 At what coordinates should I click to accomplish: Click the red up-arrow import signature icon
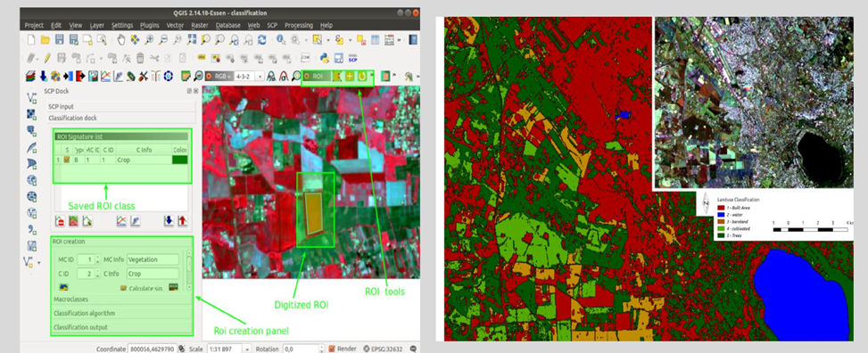click(x=182, y=221)
